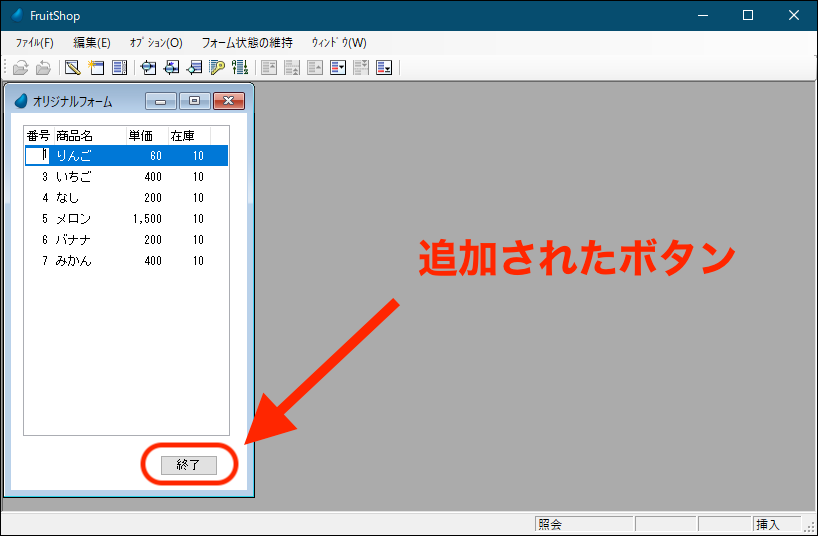The image size is (818, 536).
Task: Click the last toolbar icon with dropdown arrow
Action: pos(384,68)
